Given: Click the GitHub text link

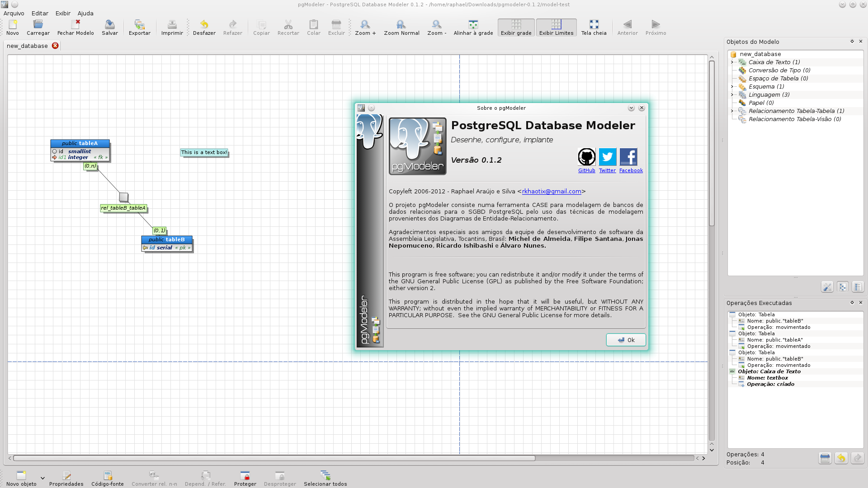Looking at the screenshot, I should click(587, 170).
